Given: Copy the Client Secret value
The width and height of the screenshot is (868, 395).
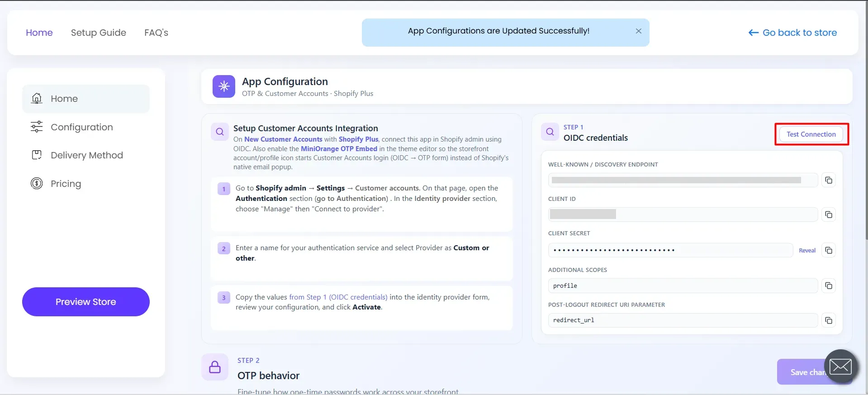Looking at the screenshot, I should [x=829, y=250].
